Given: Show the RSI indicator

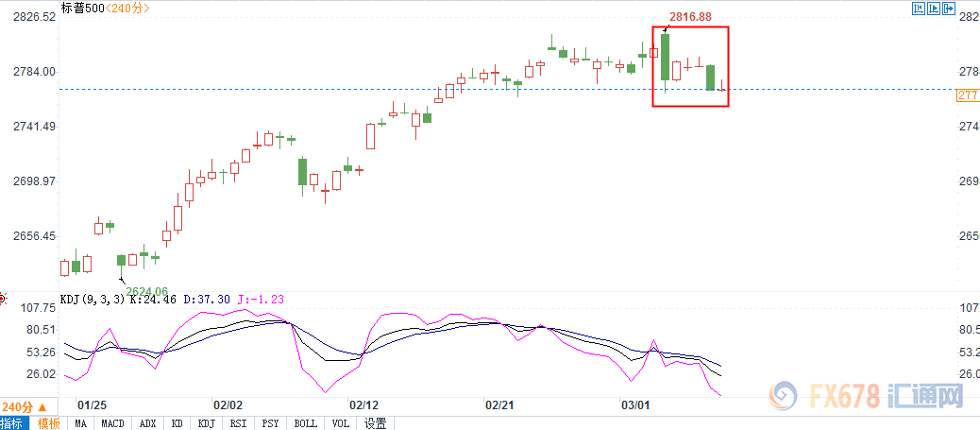Looking at the screenshot, I should pos(239,423).
